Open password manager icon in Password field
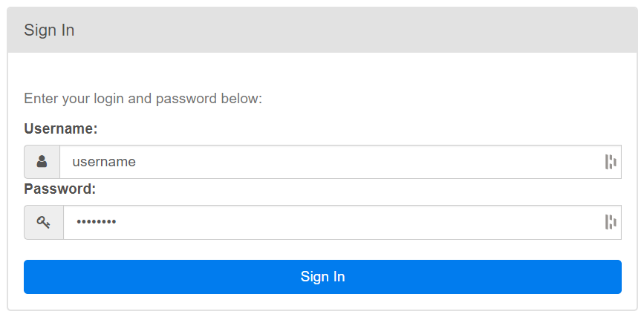 [x=611, y=222]
